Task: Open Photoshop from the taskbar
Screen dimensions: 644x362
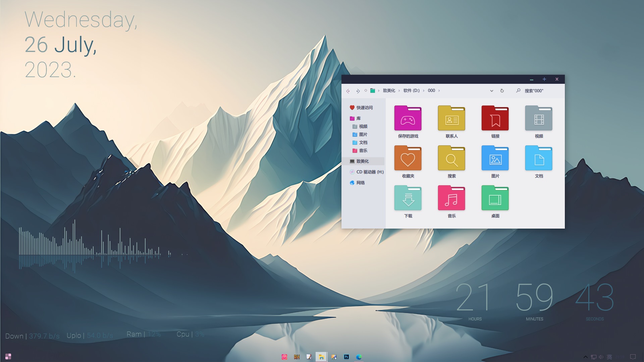Action: [346, 357]
